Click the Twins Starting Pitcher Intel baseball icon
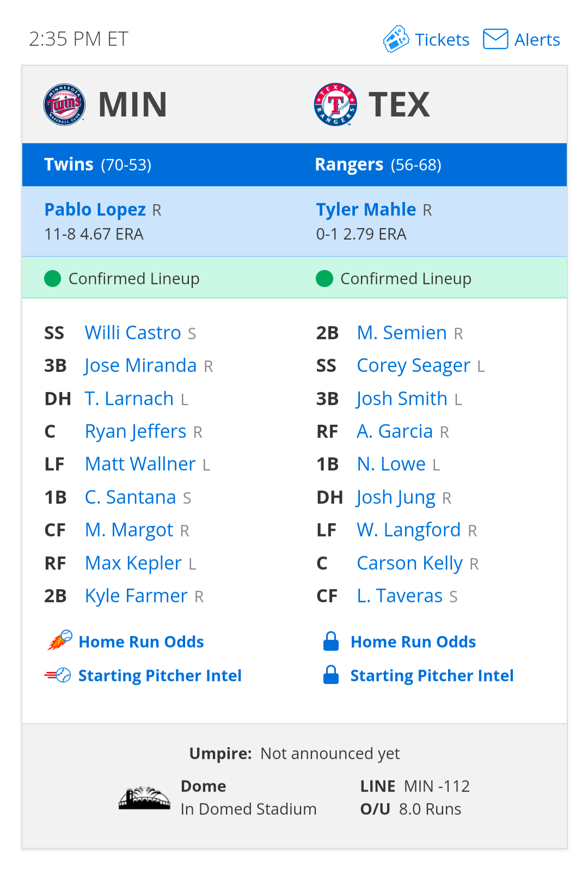 [x=58, y=675]
